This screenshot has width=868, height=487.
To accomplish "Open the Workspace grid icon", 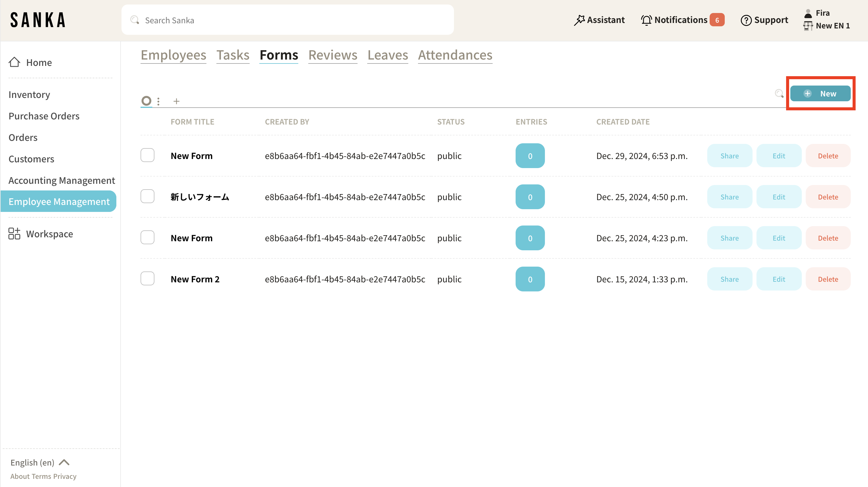I will [x=14, y=234].
